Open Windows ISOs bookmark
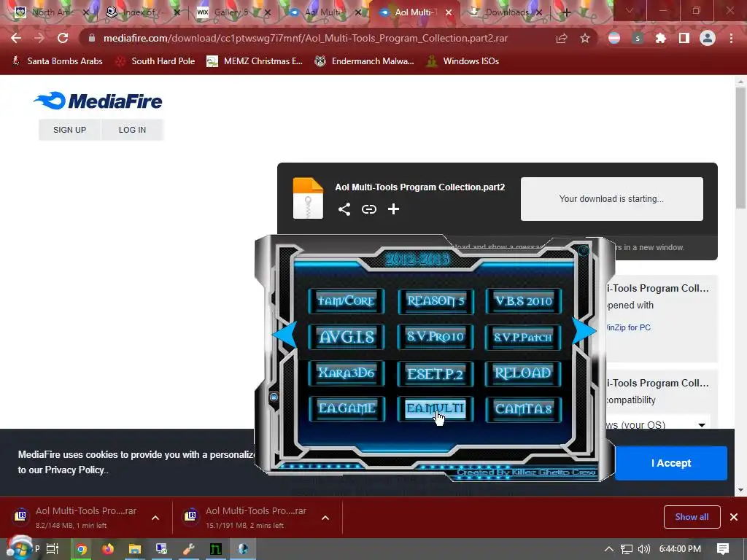The width and height of the screenshot is (747, 560). click(462, 61)
